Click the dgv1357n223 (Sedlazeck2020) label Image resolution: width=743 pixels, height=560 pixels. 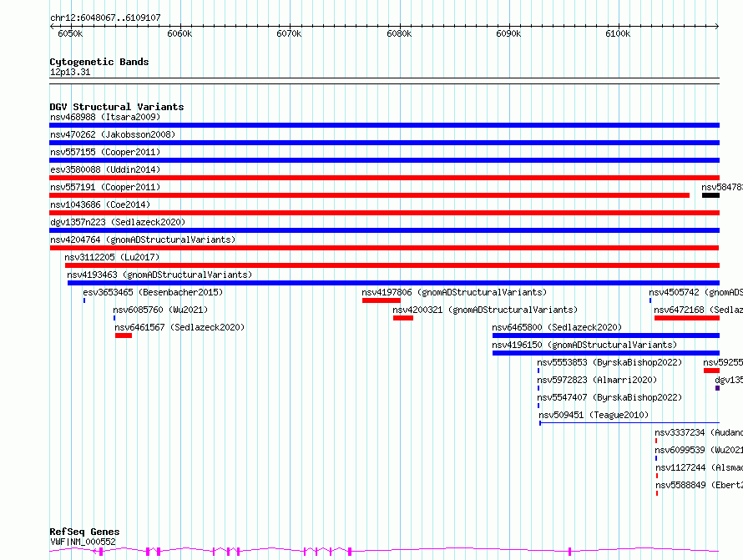pos(118,222)
